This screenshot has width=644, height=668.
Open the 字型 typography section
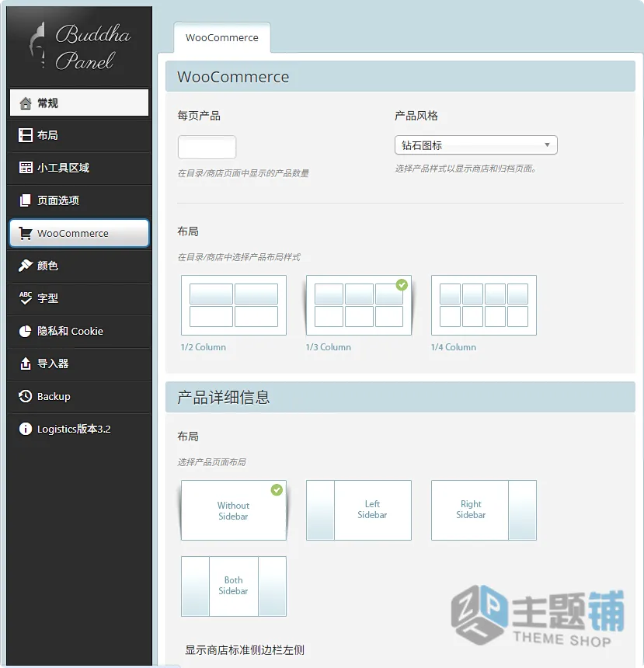pyautogui.click(x=79, y=298)
